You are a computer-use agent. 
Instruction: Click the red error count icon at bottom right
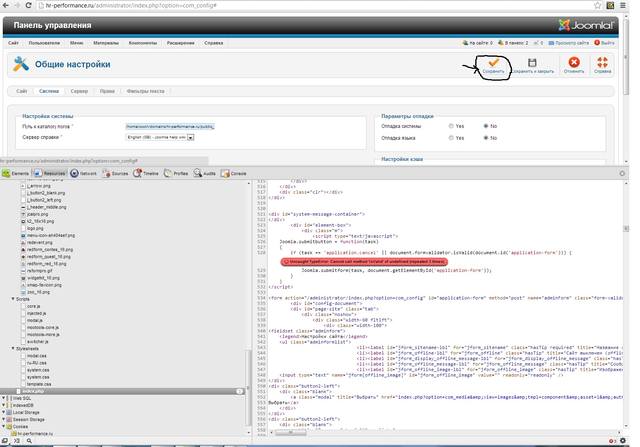[612, 441]
